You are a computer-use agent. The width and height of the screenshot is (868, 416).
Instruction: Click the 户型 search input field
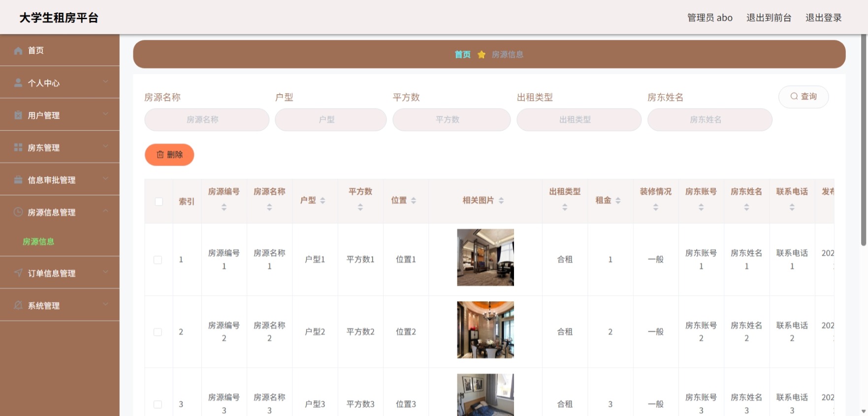(x=331, y=120)
